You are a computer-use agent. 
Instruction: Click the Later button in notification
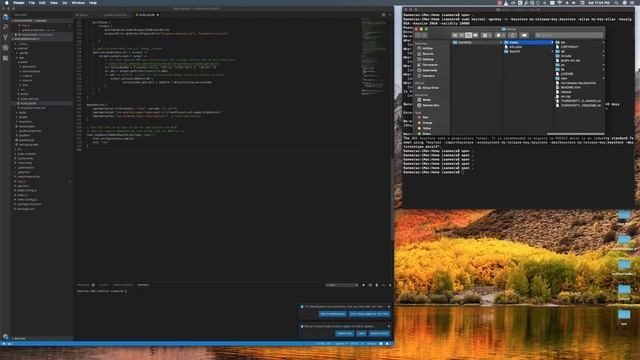click(361, 333)
